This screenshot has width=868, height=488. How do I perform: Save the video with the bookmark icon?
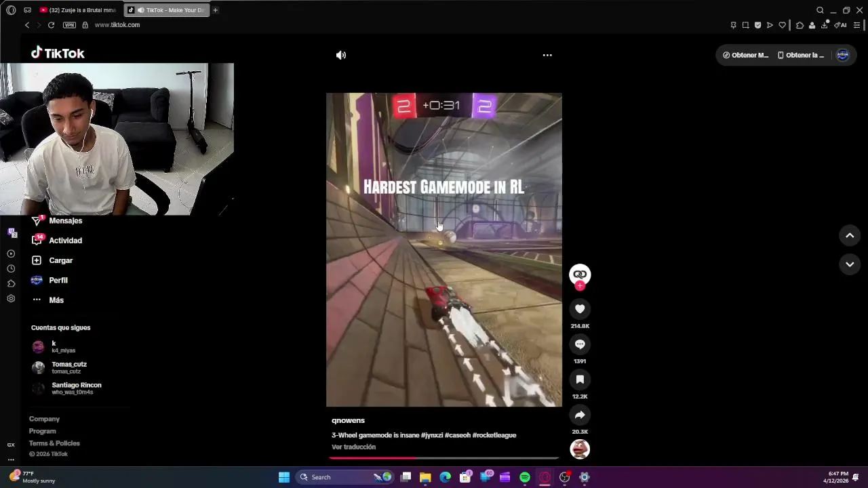580,380
